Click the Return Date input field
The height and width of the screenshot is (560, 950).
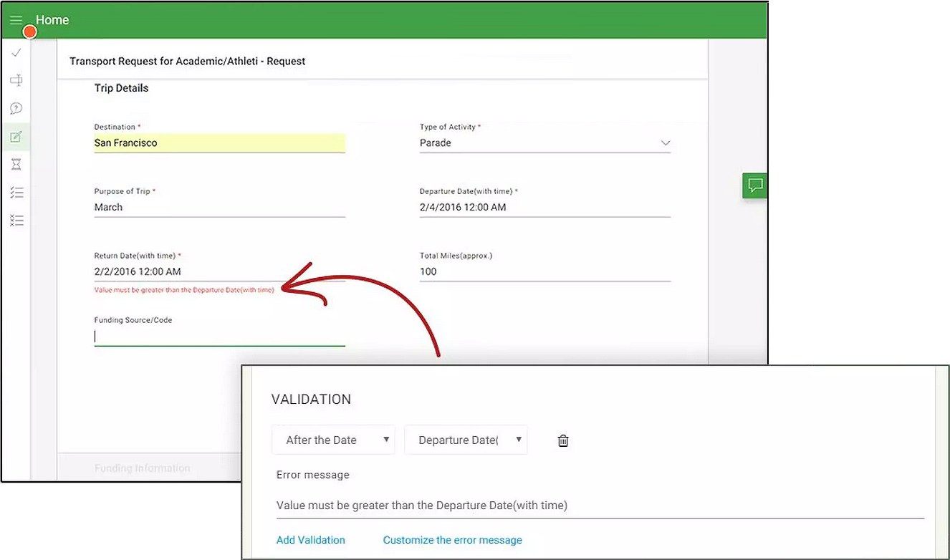pos(220,272)
